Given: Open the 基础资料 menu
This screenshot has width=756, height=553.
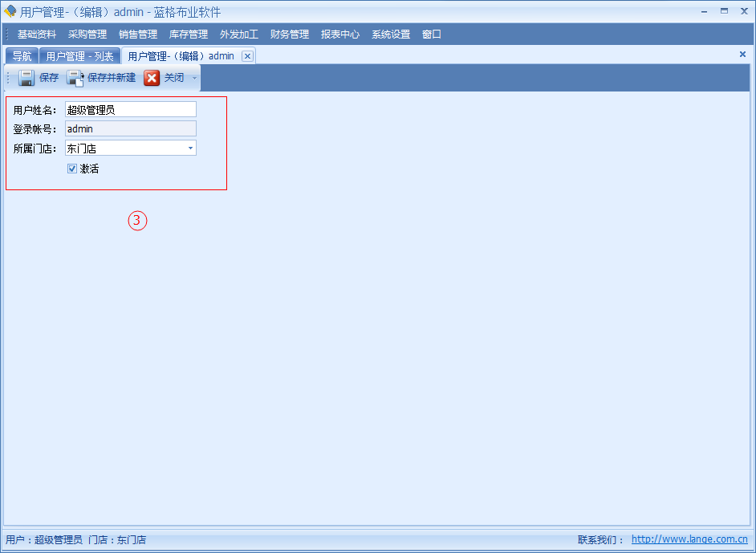Looking at the screenshot, I should 37,35.
